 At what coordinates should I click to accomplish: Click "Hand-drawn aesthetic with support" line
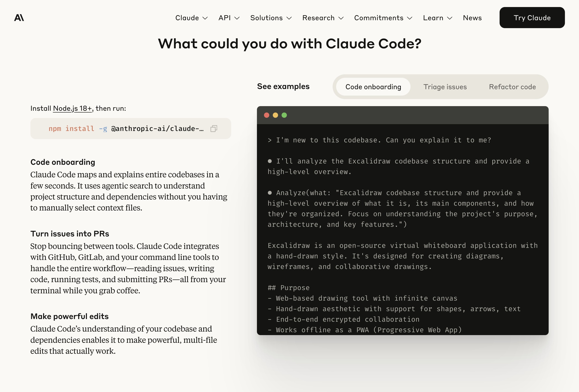(x=394, y=309)
